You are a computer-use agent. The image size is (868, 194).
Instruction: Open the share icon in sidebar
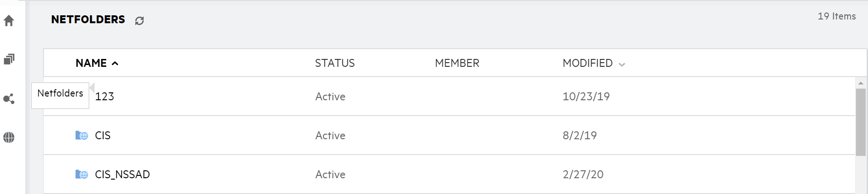(x=9, y=99)
